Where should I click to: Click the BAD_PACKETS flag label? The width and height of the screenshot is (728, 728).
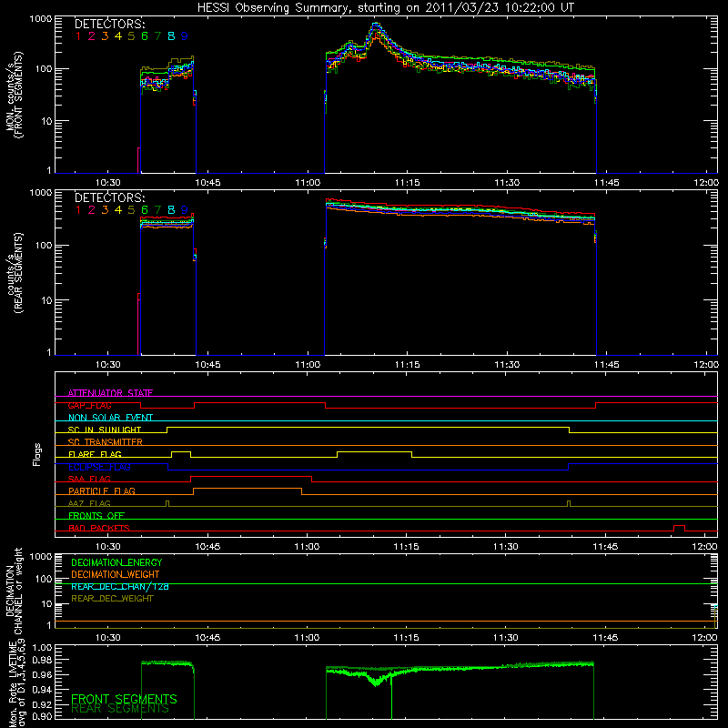(x=99, y=528)
